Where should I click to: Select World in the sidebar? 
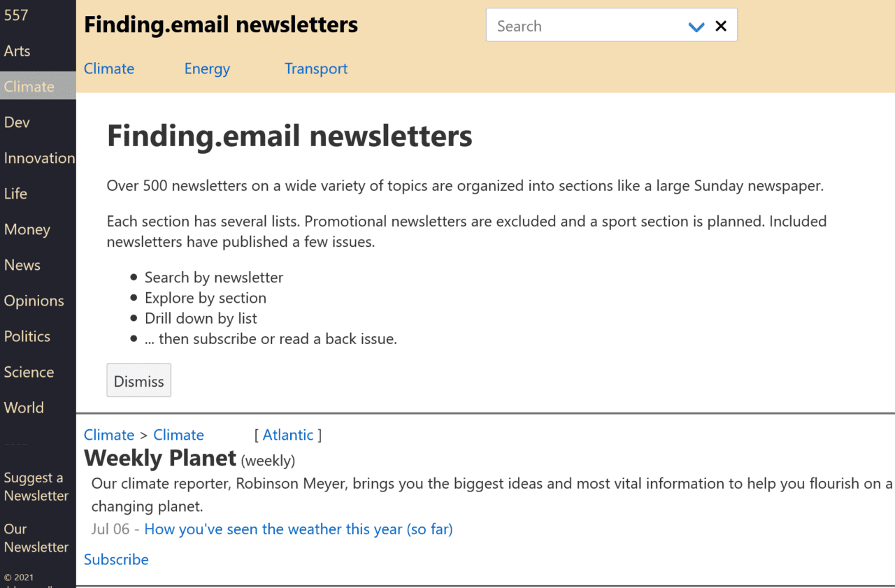pyautogui.click(x=24, y=408)
